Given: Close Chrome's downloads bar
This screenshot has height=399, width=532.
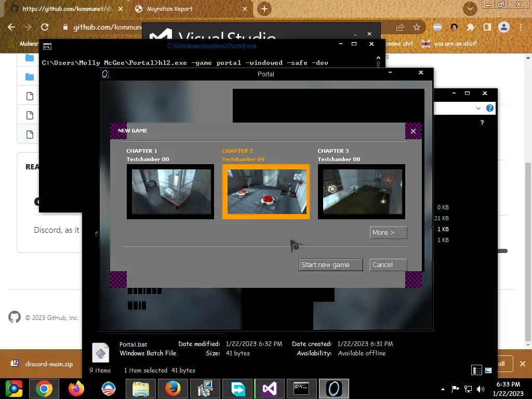Looking at the screenshot, I should tap(523, 364).
